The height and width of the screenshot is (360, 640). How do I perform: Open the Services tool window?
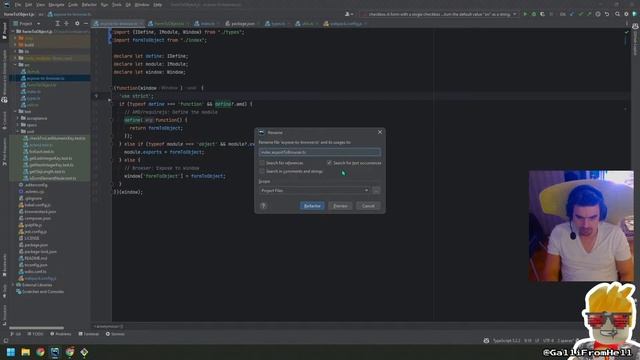click(x=115, y=334)
